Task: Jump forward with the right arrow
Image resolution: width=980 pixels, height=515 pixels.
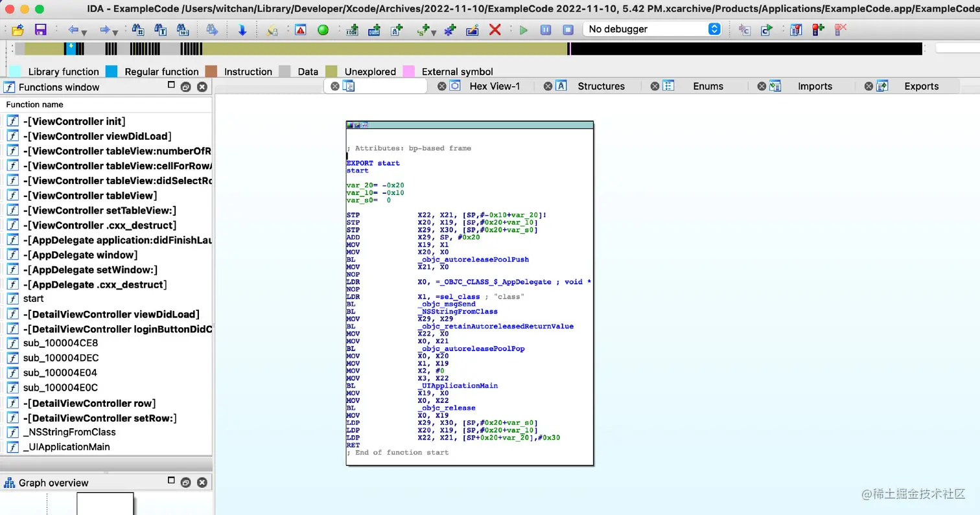Action: pos(104,30)
